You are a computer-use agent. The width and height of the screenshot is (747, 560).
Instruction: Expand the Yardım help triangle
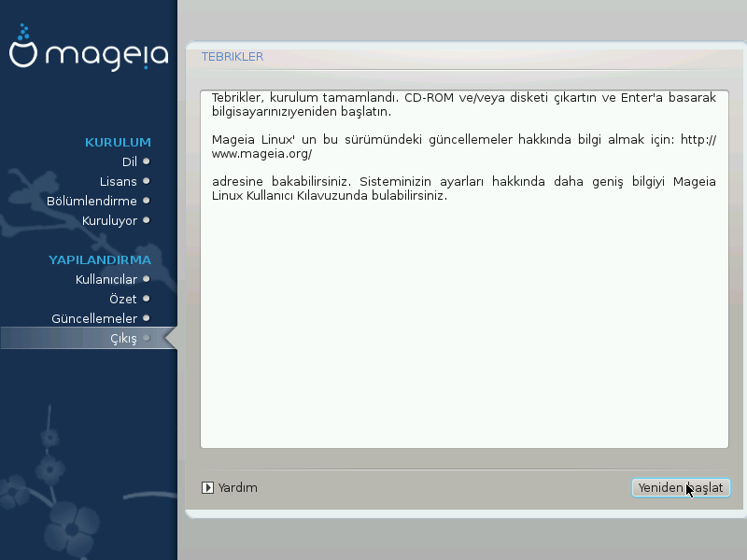pyautogui.click(x=208, y=487)
